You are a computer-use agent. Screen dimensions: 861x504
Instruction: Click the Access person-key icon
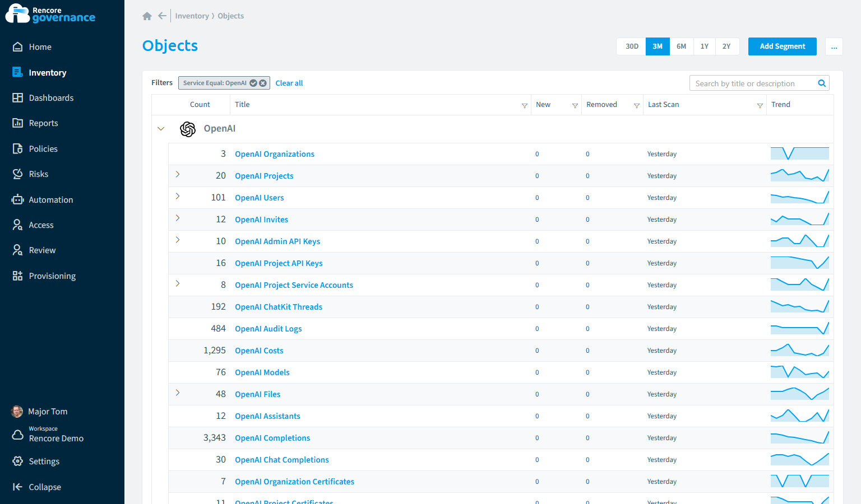pyautogui.click(x=18, y=225)
